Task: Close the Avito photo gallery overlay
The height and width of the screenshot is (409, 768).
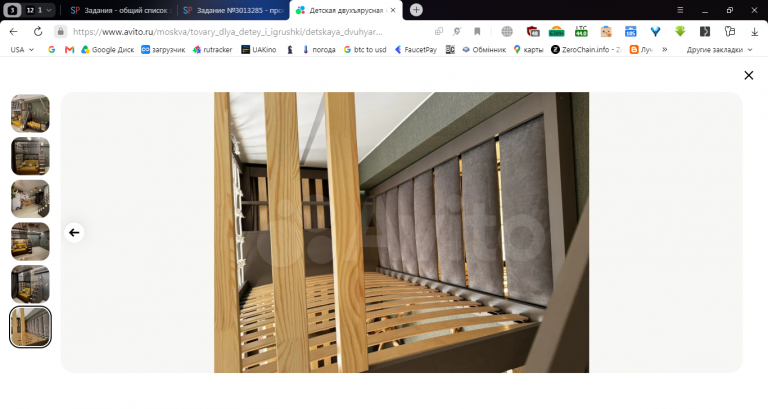Action: pos(748,75)
